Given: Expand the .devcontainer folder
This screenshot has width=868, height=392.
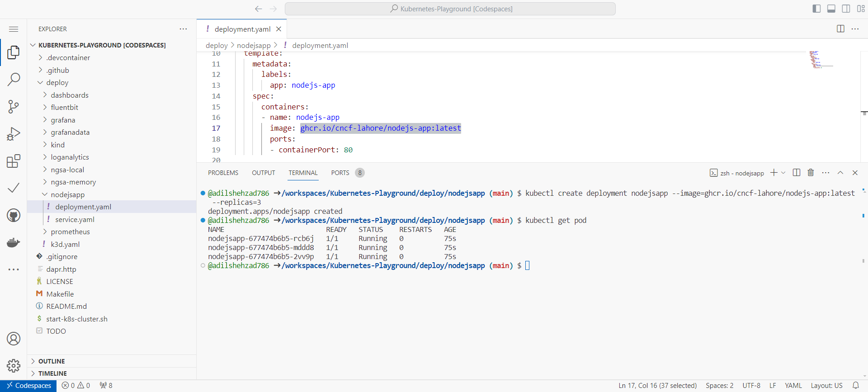Looking at the screenshot, I should pos(41,57).
